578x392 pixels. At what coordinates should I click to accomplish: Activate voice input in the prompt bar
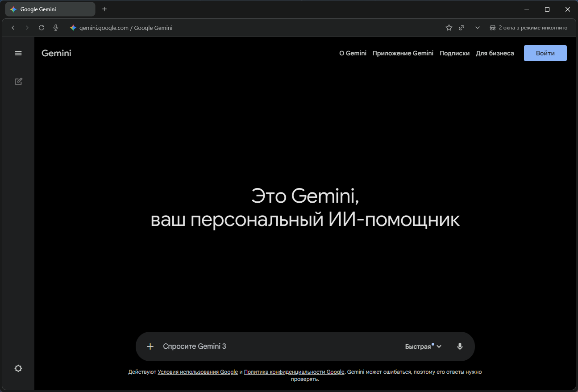pos(460,346)
